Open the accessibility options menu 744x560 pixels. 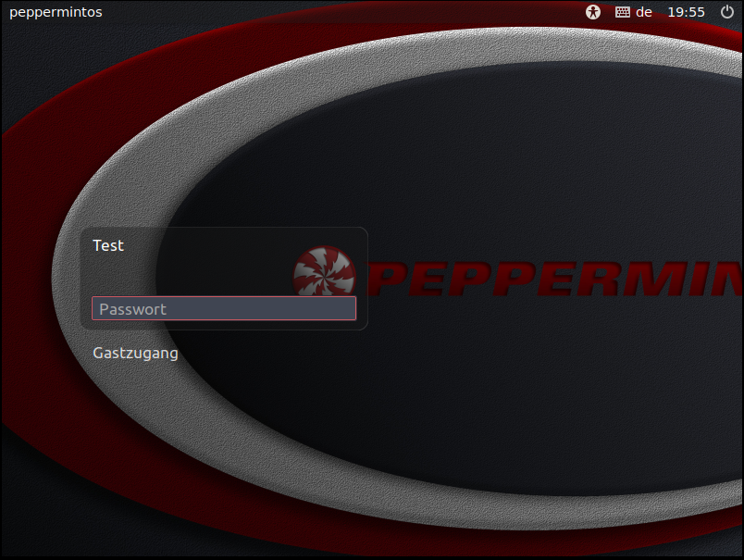(x=593, y=12)
